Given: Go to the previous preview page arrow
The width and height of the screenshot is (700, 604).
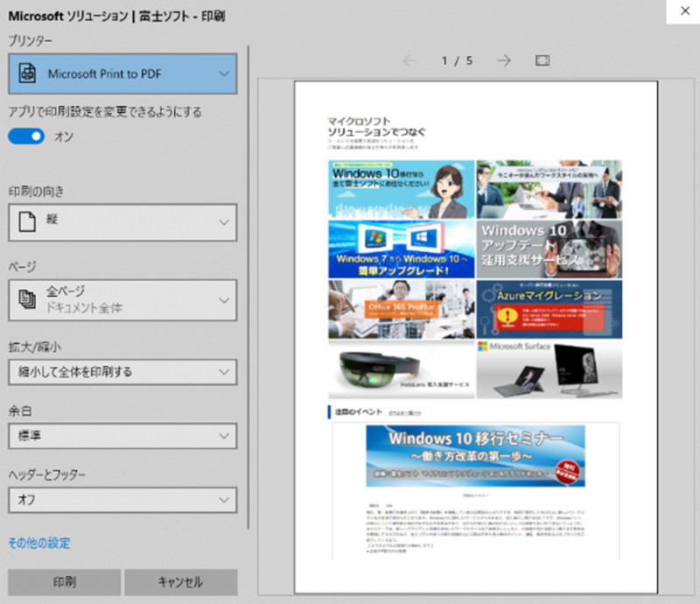Looking at the screenshot, I should (x=409, y=60).
